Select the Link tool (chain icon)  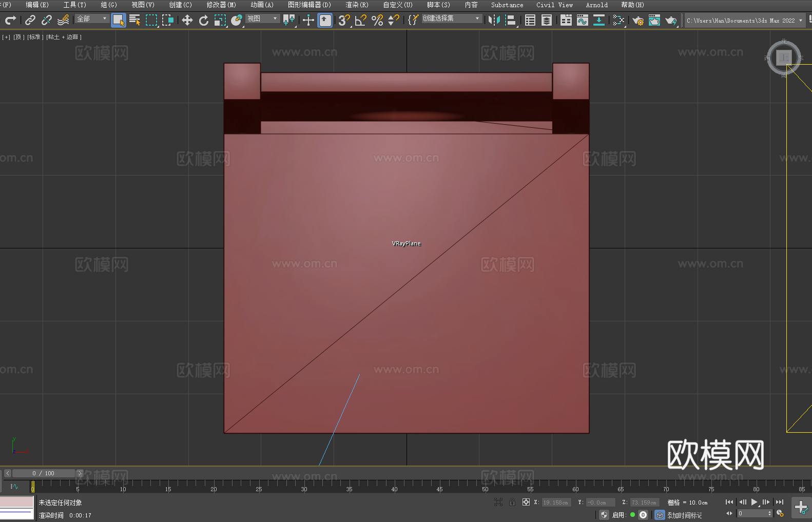tap(30, 20)
